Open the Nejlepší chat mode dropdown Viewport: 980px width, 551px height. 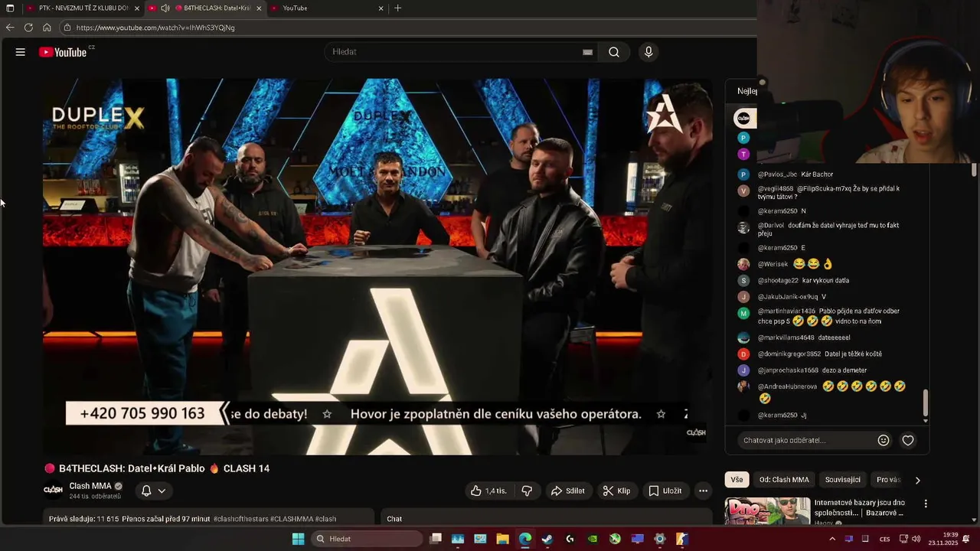tap(746, 91)
